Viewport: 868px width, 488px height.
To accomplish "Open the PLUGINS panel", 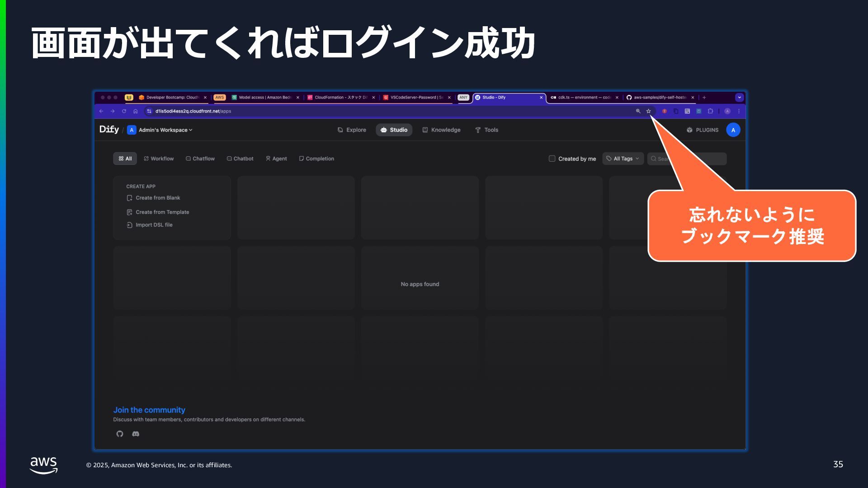I will 702,130.
